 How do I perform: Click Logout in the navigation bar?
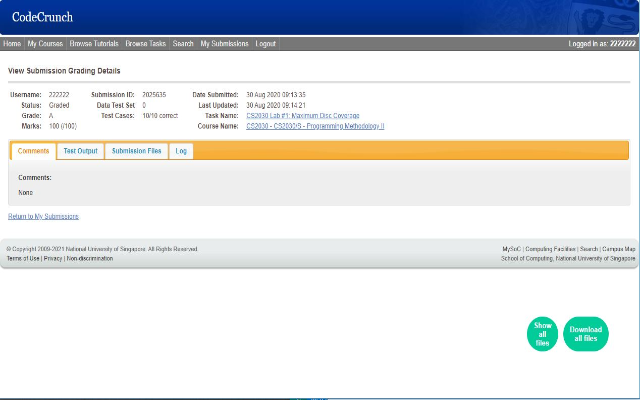point(266,44)
